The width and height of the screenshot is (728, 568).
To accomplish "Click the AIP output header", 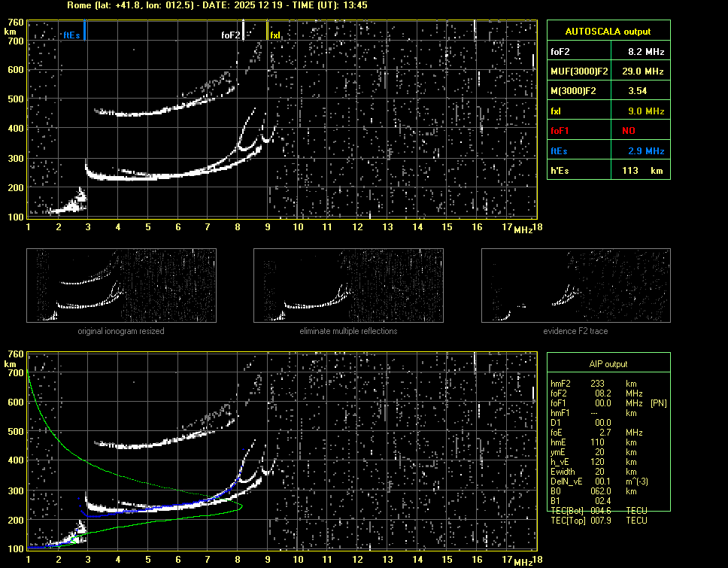I will click(608, 363).
